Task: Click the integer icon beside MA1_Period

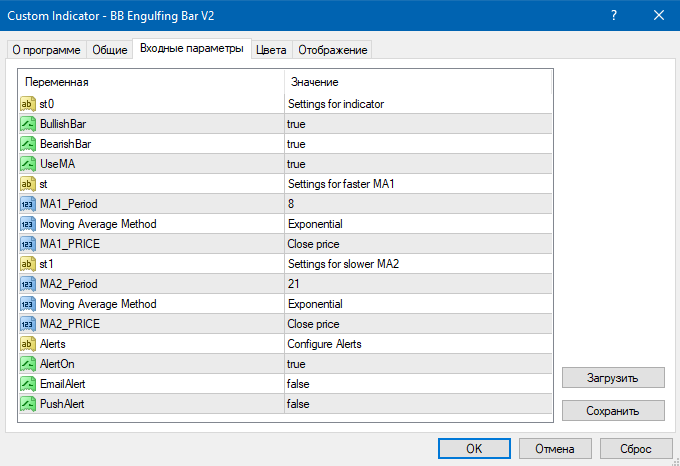Action: coord(28,204)
